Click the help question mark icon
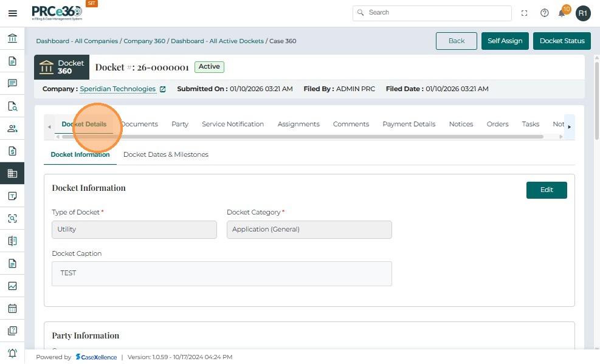The height and width of the screenshot is (364, 600). 545,13
